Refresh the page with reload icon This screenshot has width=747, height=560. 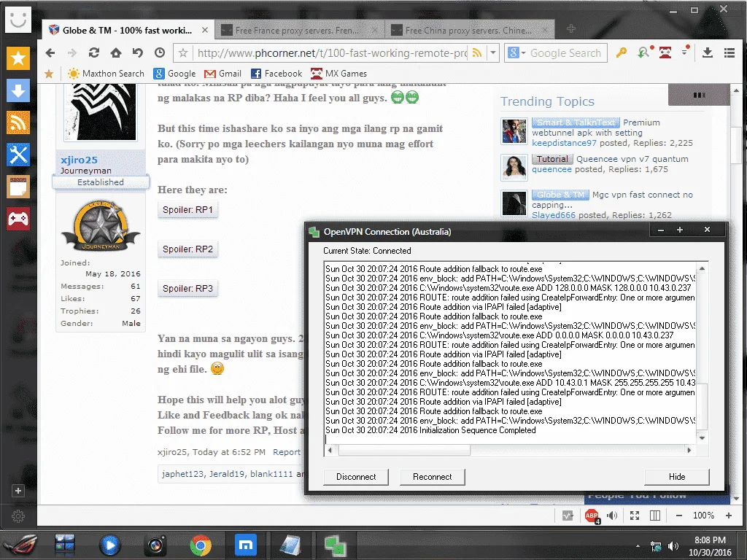(x=94, y=52)
